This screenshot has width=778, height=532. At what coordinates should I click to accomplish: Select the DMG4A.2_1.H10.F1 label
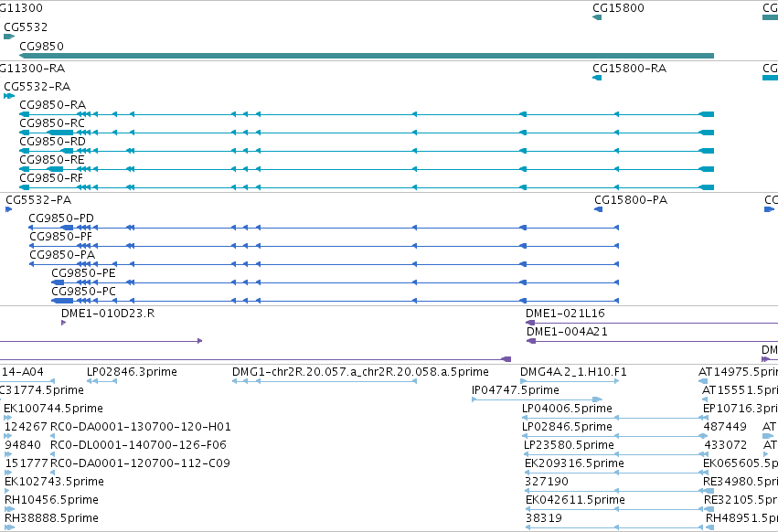point(573,372)
